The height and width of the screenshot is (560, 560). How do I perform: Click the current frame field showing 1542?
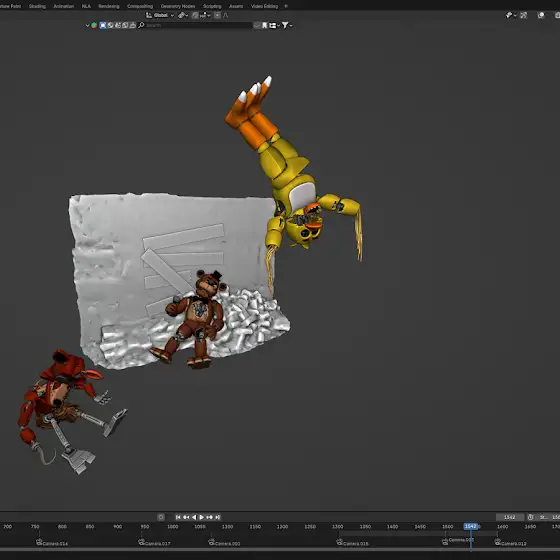510,517
